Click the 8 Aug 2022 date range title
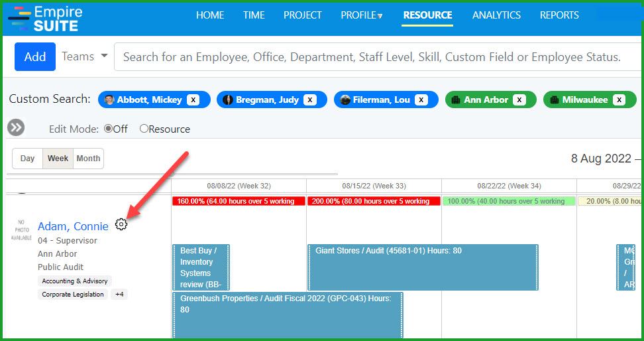The height and width of the screenshot is (341, 644). pyautogui.click(x=607, y=159)
